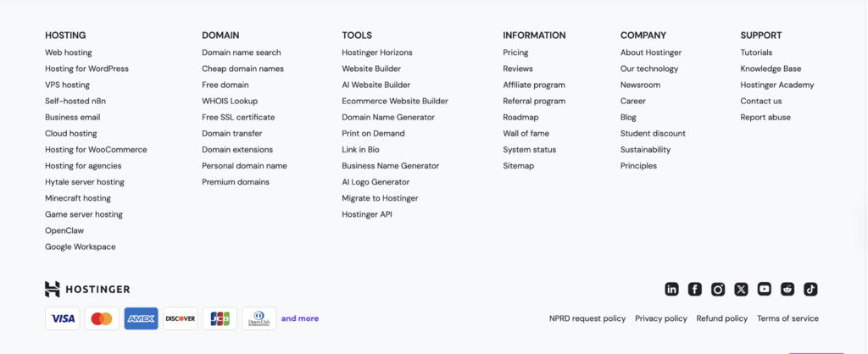Open Hostinger's Instagram icon
The width and height of the screenshot is (868, 354).
718,290
